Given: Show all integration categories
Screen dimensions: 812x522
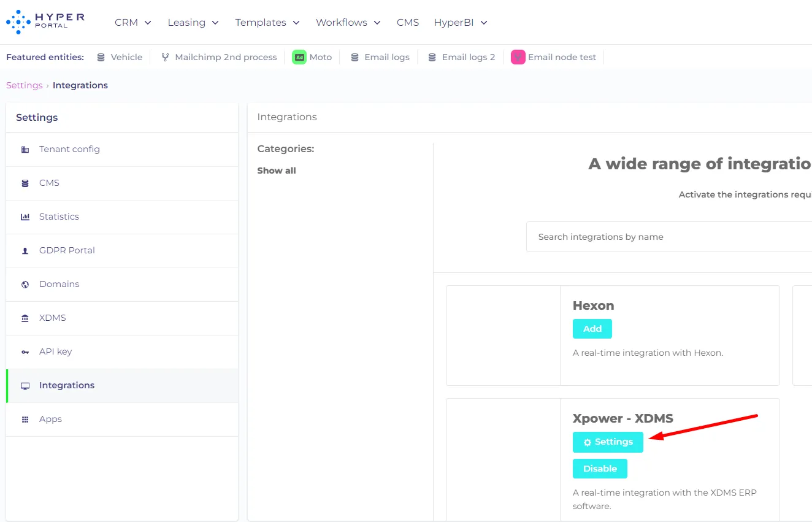Looking at the screenshot, I should tap(277, 171).
